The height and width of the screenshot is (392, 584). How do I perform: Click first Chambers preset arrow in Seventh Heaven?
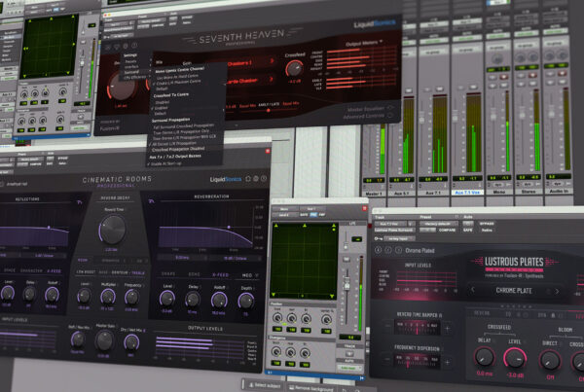272,60
